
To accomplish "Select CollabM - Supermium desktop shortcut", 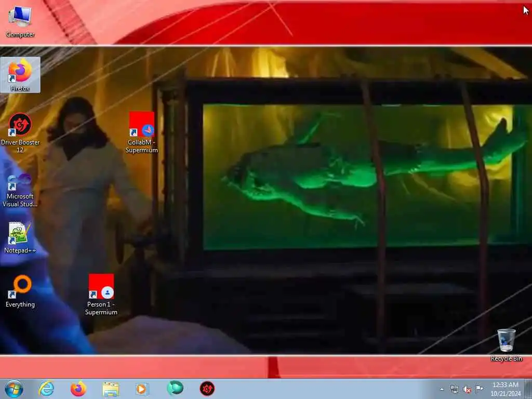I will (x=142, y=132).
